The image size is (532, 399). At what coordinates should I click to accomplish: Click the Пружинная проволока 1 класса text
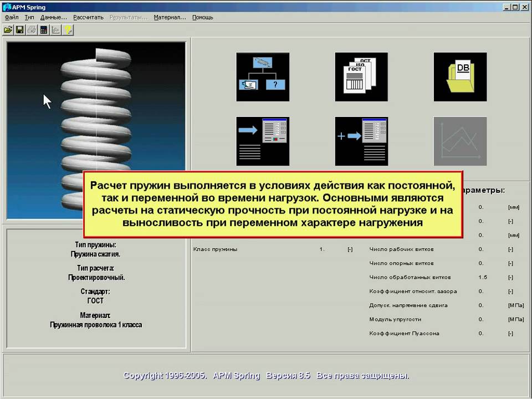[96, 325]
